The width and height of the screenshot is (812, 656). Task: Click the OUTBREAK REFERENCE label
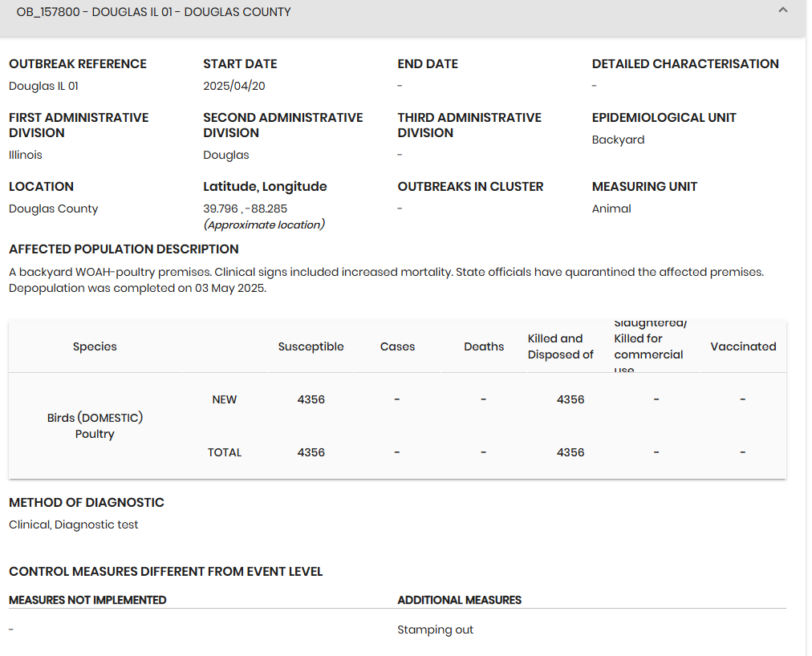point(78,63)
